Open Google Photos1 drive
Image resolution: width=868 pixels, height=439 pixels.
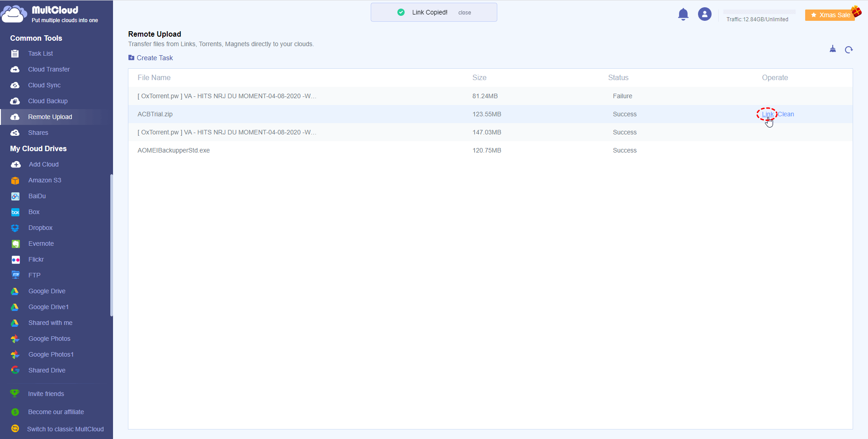(51, 354)
